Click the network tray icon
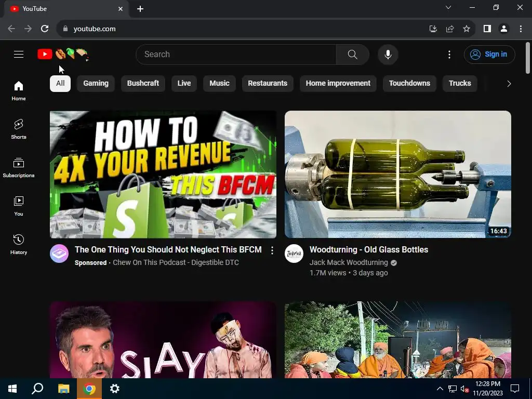This screenshot has height=399, width=532. pyautogui.click(x=453, y=389)
